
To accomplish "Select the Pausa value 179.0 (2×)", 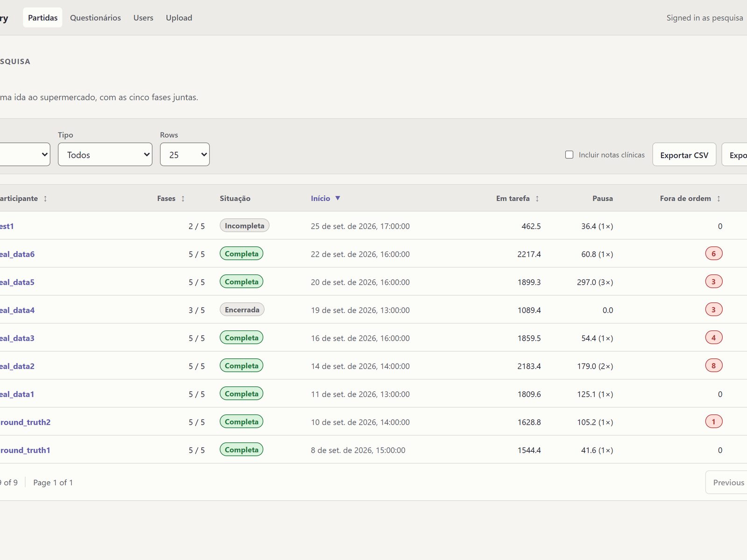I will coord(595,366).
